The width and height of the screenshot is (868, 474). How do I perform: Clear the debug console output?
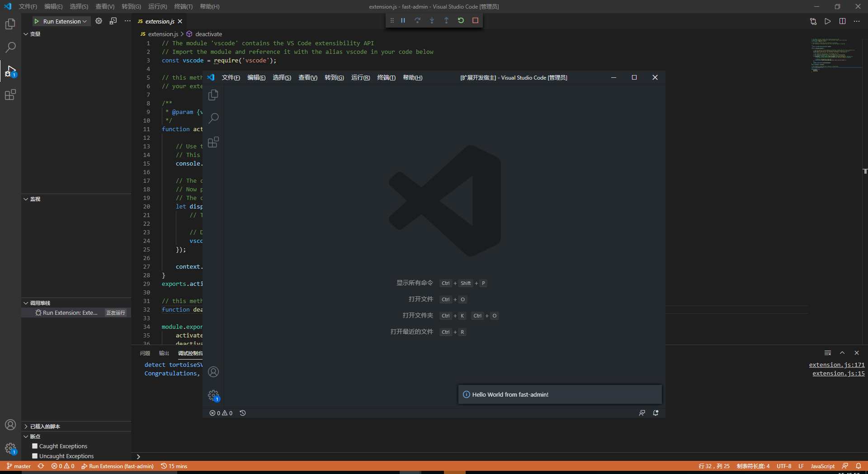pos(828,353)
